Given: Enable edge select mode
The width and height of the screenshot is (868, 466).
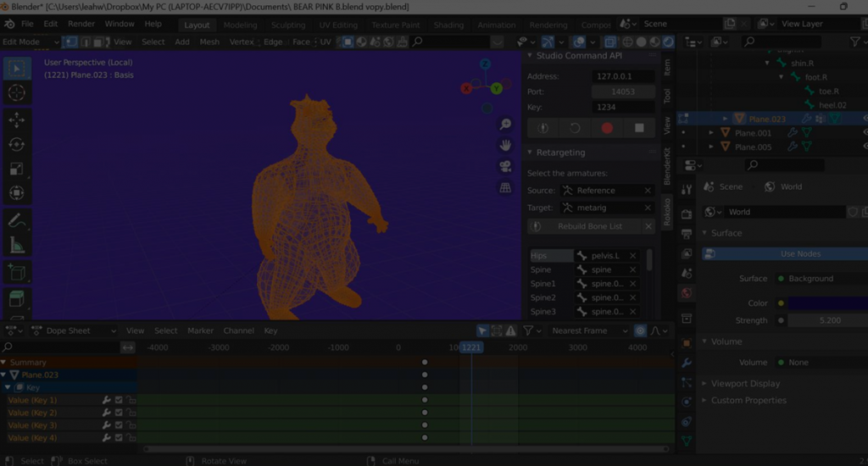Looking at the screenshot, I should pyautogui.click(x=86, y=42).
